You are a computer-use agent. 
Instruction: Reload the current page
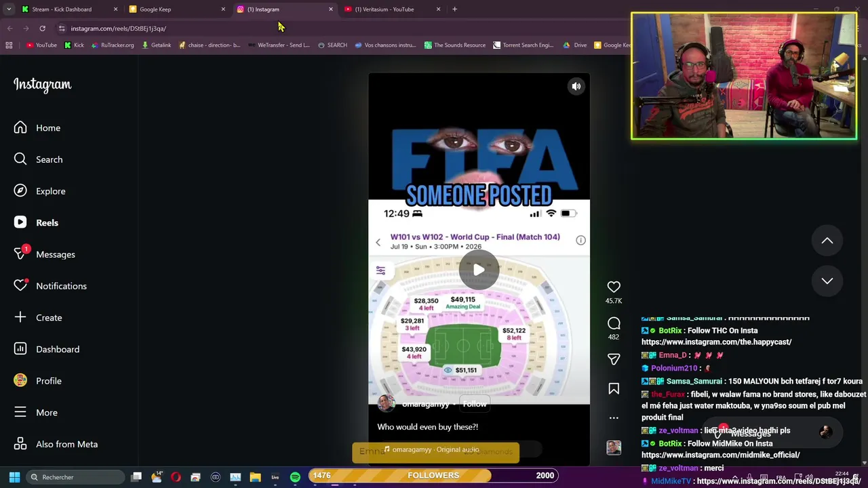[x=42, y=28]
